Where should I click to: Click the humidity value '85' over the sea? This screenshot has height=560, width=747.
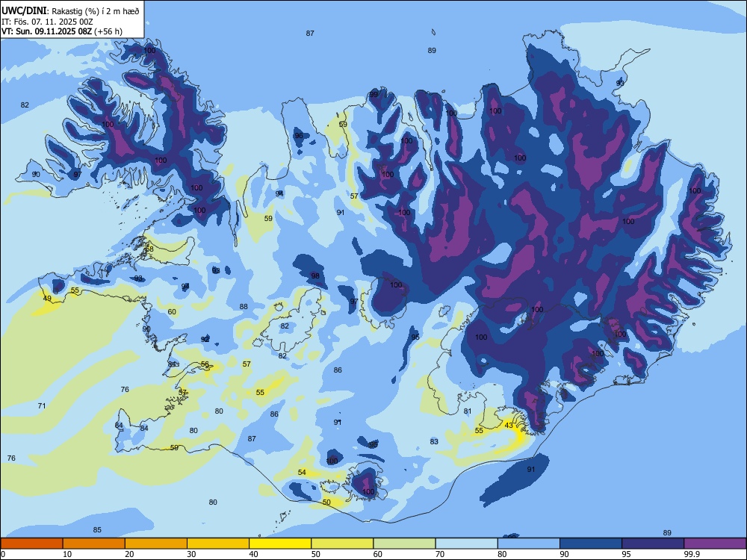(x=97, y=529)
